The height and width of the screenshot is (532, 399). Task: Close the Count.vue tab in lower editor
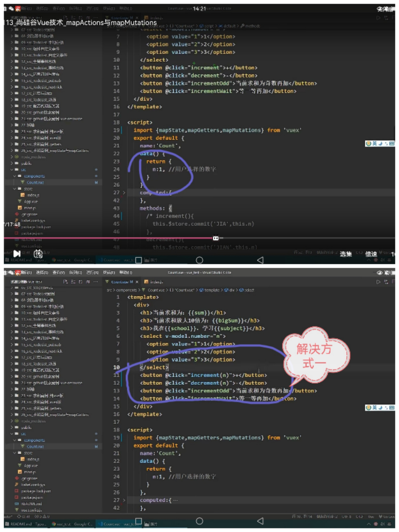(137, 282)
